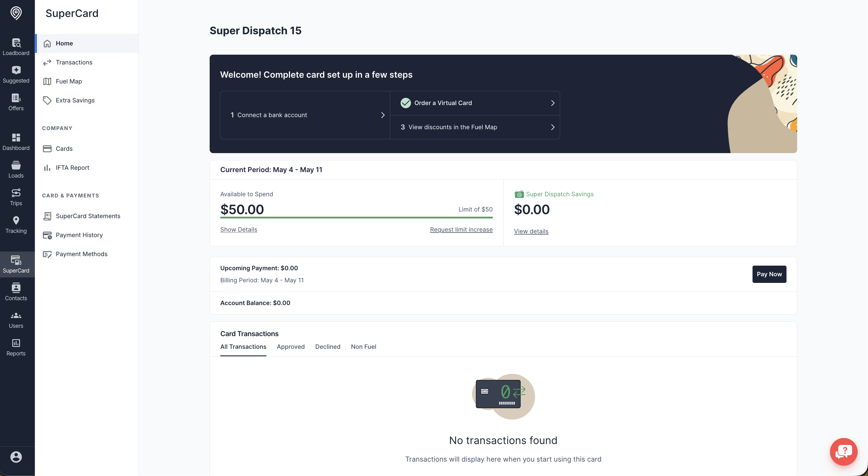The width and height of the screenshot is (868, 476).
Task: Click the Super Dispatch logo icon
Action: (16, 13)
